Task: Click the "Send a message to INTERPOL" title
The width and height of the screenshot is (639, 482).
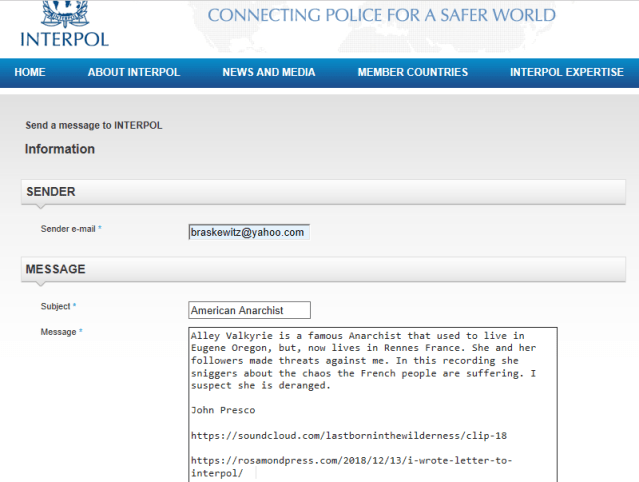Action: click(93, 126)
